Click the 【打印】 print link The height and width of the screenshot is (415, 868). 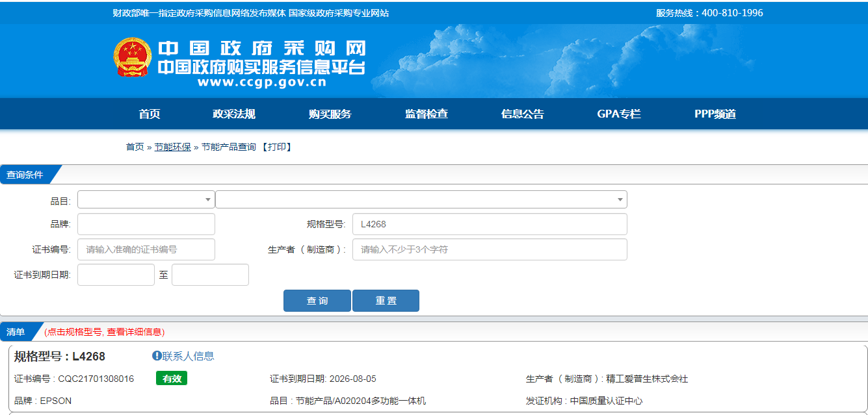point(277,147)
